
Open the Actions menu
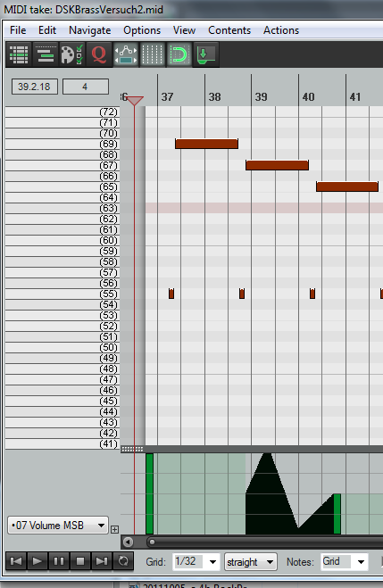point(281,30)
